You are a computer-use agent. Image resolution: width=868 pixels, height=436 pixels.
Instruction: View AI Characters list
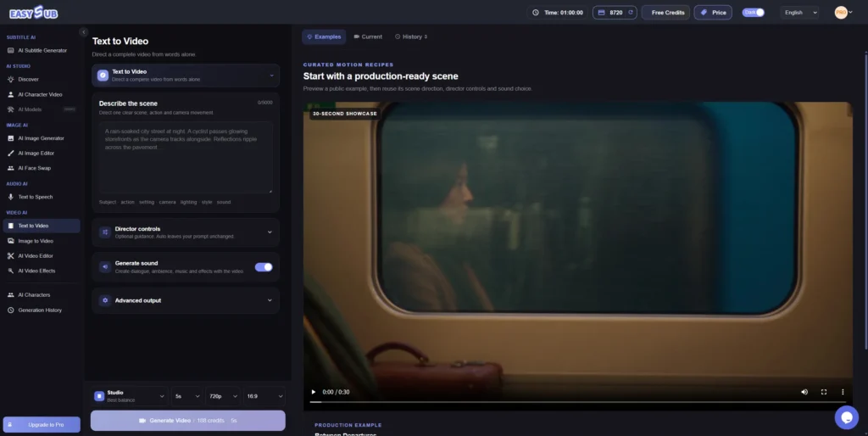coord(42,295)
